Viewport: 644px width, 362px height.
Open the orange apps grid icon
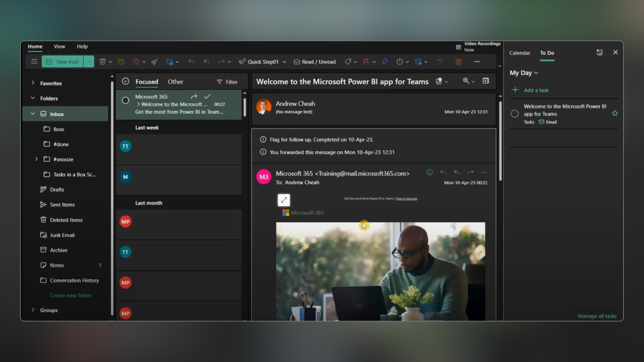(x=459, y=62)
